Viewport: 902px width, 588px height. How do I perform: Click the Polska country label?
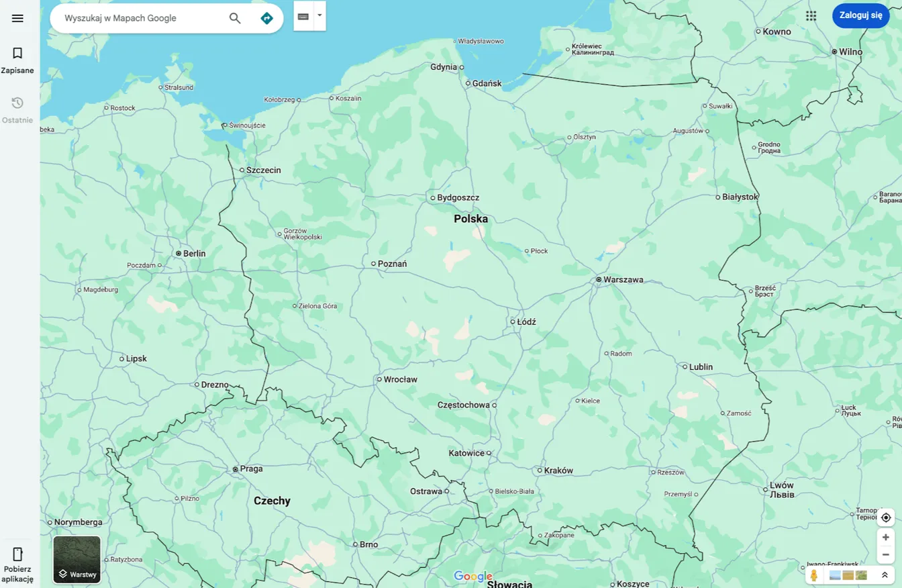click(x=471, y=219)
